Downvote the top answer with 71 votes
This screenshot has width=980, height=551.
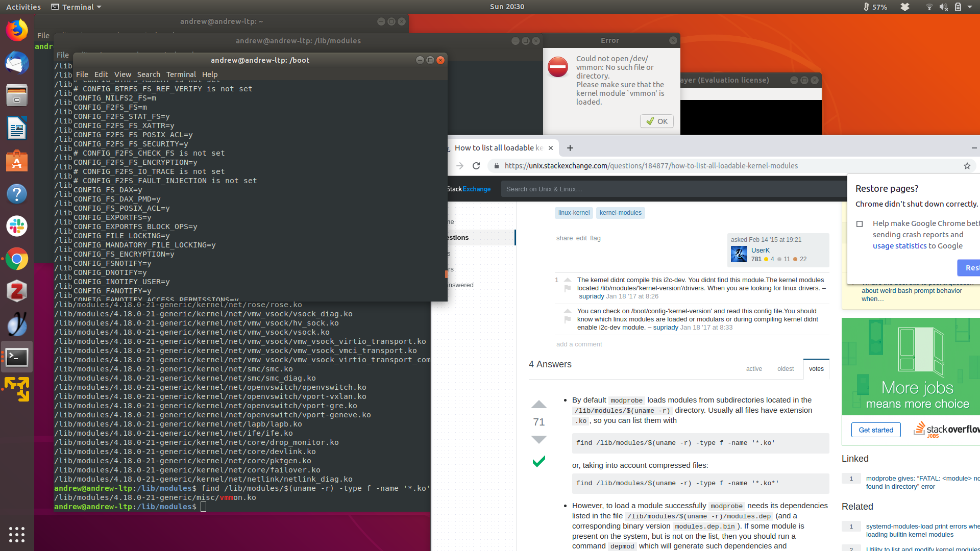click(x=538, y=439)
